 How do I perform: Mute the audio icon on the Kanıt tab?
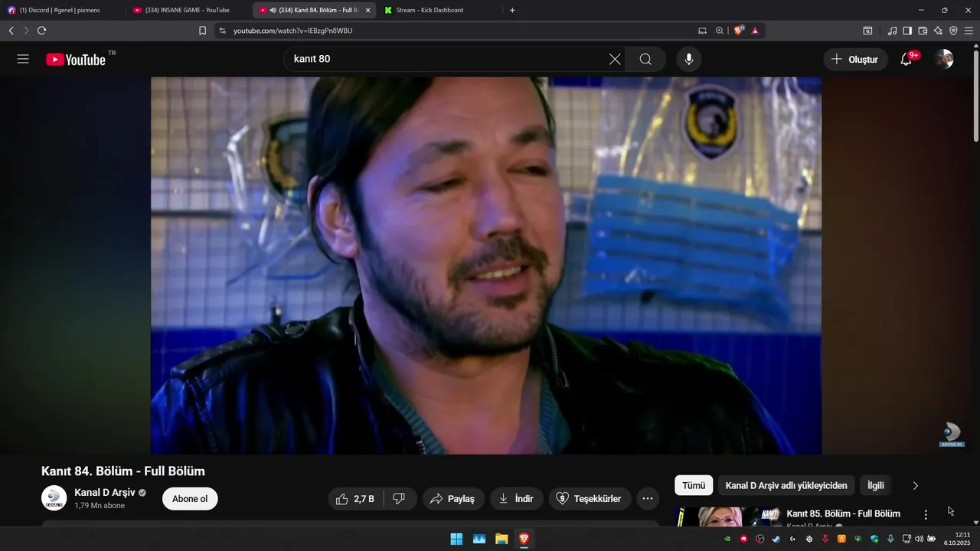(273, 10)
